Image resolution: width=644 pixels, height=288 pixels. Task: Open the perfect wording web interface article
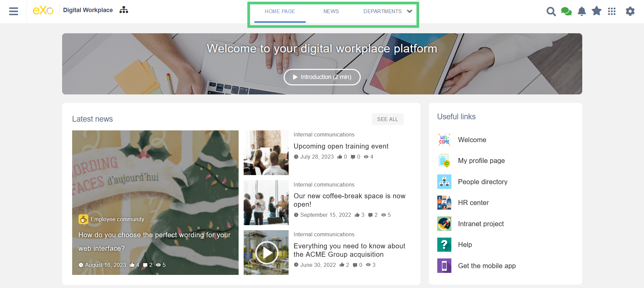154,242
